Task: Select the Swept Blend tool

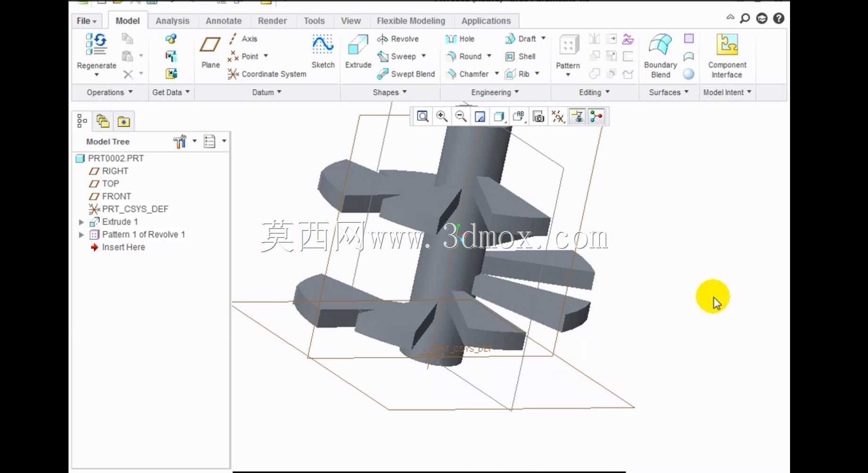Action: [406, 74]
